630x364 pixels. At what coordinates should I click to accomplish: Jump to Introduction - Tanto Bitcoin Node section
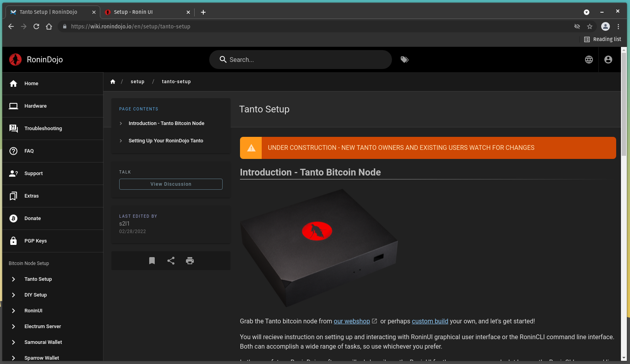pos(166,123)
